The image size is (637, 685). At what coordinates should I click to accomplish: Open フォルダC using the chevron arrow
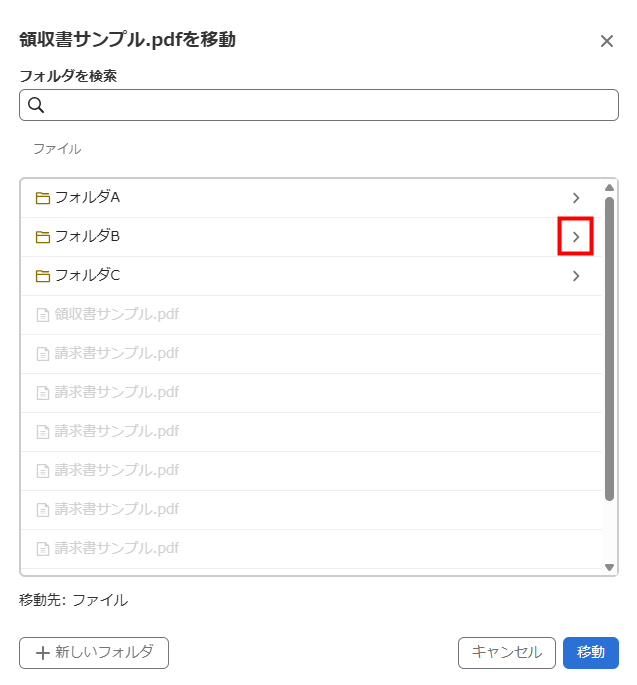(576, 276)
